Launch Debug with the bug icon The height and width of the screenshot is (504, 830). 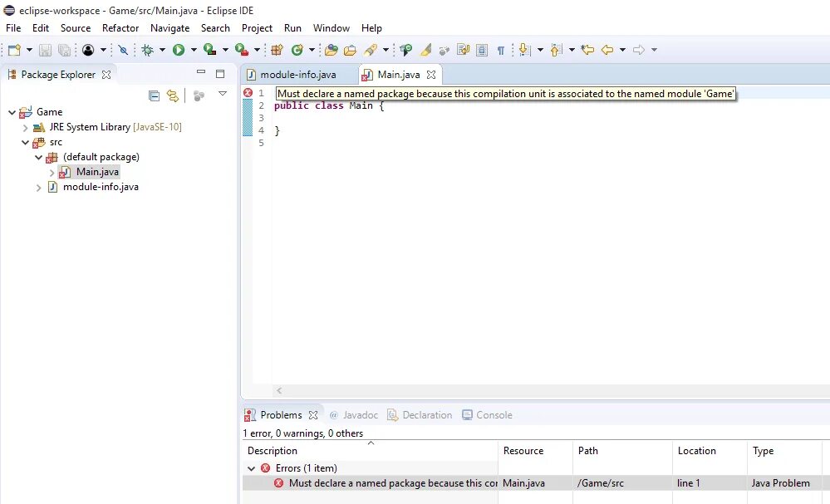(x=148, y=50)
